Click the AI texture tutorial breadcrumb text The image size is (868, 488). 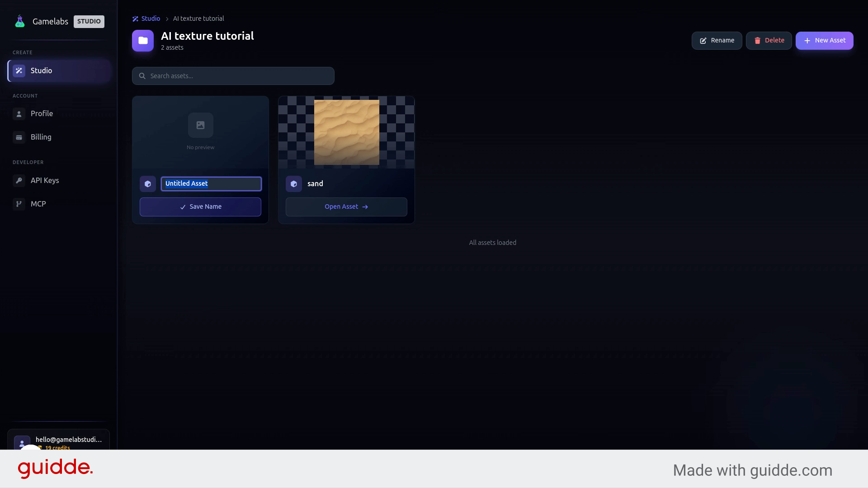pos(198,19)
